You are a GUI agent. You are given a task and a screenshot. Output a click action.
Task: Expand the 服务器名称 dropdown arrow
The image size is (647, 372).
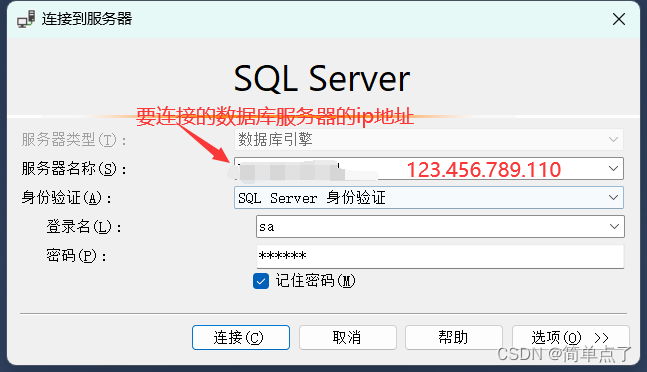pyautogui.click(x=613, y=168)
